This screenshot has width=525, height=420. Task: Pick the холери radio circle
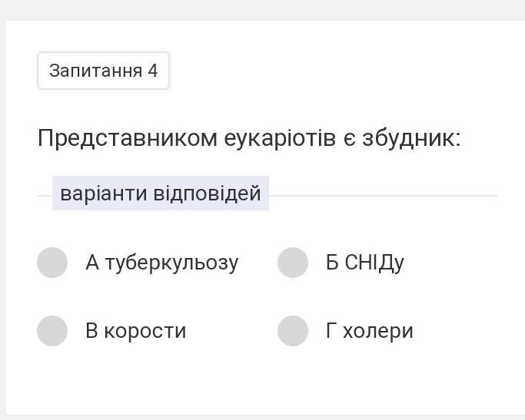(x=293, y=331)
